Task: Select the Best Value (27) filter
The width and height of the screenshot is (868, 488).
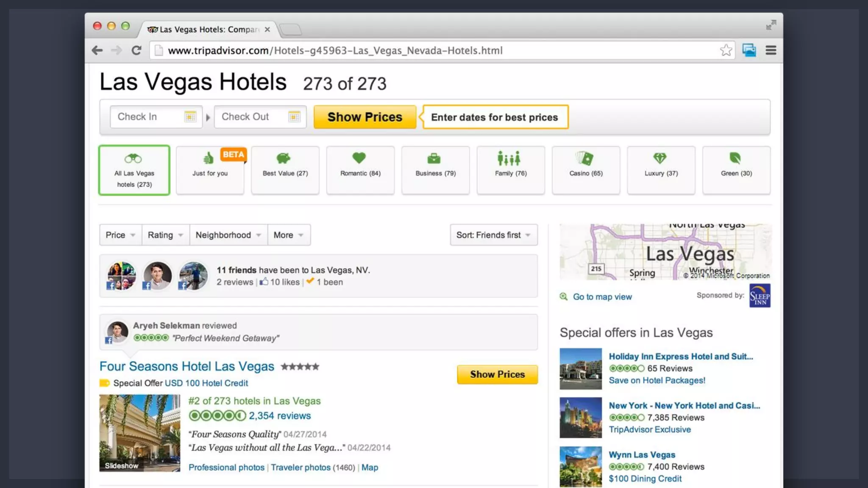Action: click(x=285, y=170)
